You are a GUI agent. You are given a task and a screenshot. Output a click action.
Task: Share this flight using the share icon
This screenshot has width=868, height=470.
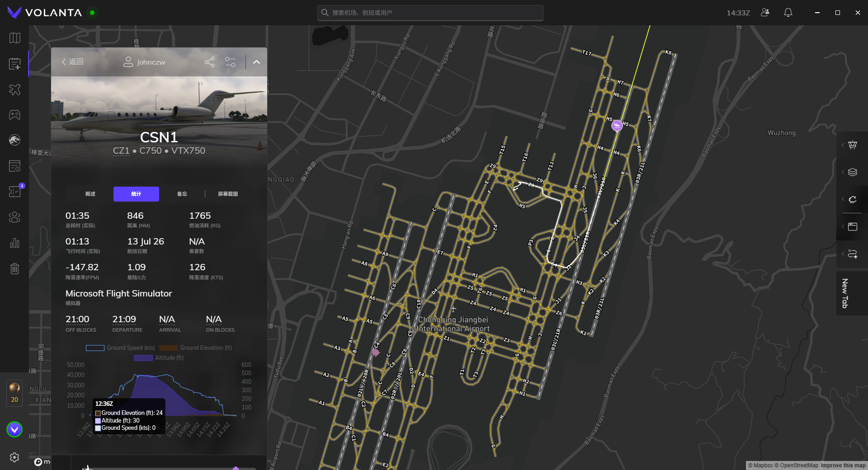pos(210,62)
